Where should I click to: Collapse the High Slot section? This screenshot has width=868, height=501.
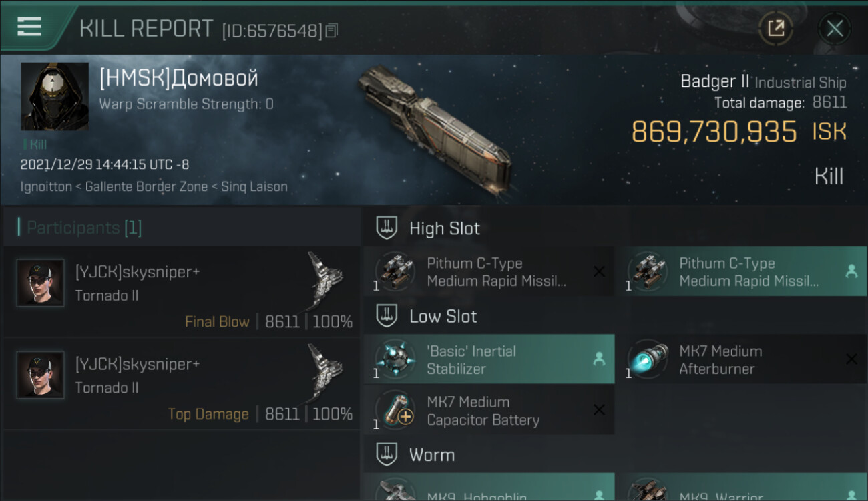[387, 228]
